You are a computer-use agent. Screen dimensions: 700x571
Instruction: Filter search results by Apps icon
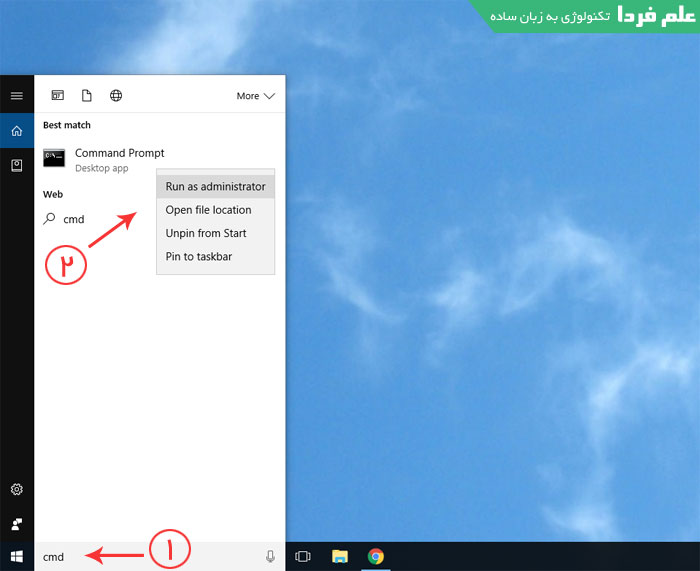(x=57, y=96)
